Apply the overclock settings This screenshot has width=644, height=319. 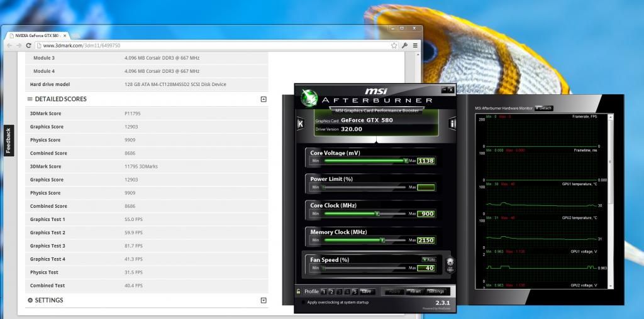click(394, 291)
